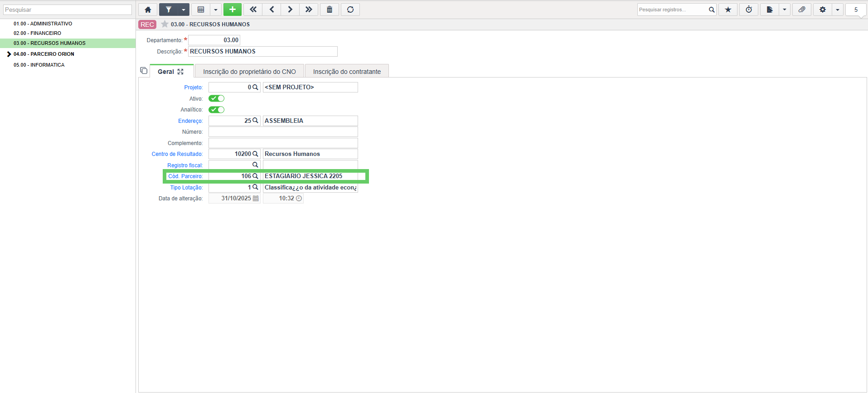Screen dimensions: 868x393
Task: Search Projeto with magnifier icon
Action: (x=255, y=87)
